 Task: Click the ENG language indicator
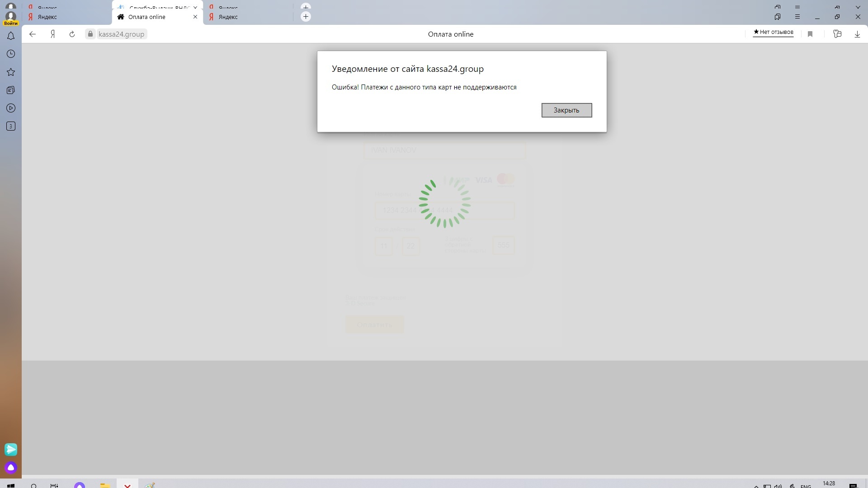coord(806,486)
